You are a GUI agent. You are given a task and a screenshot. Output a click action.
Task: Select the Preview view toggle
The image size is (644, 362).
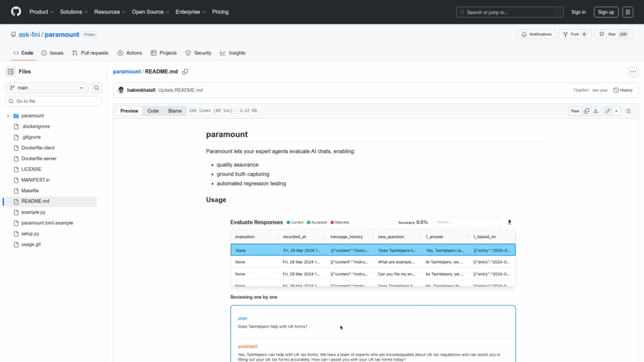pyautogui.click(x=130, y=111)
